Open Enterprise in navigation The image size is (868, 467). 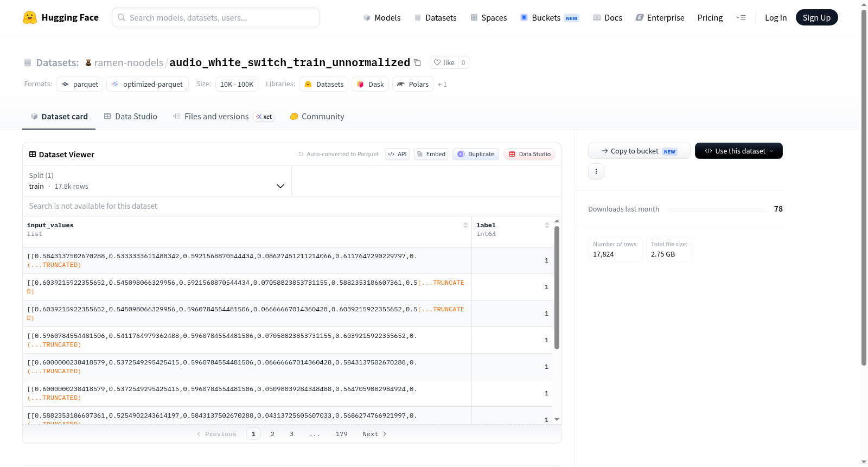tap(660, 17)
